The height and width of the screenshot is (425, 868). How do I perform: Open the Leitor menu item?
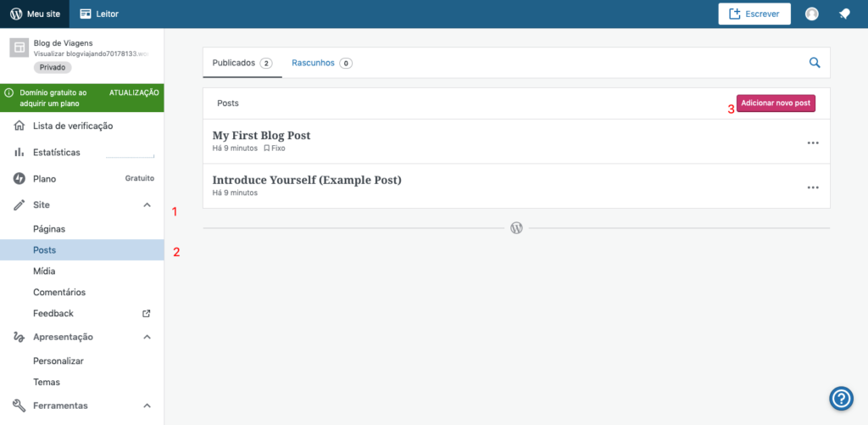(98, 14)
